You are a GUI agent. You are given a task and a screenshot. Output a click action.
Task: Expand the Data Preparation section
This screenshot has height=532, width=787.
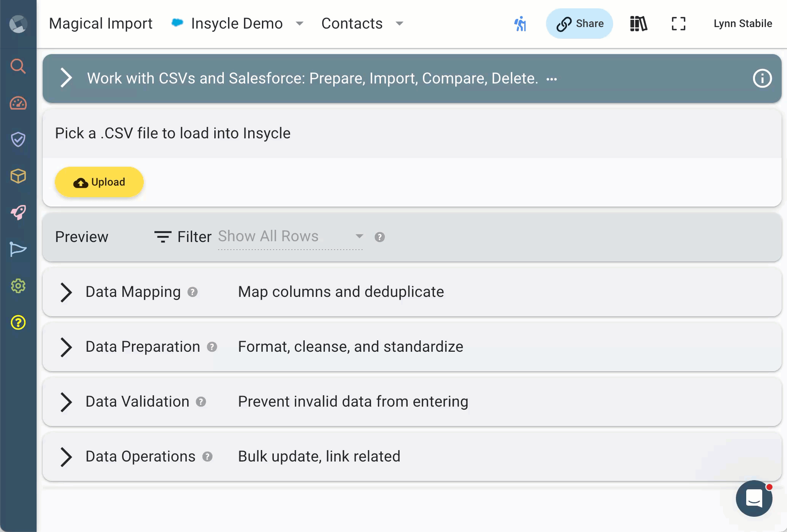(66, 347)
